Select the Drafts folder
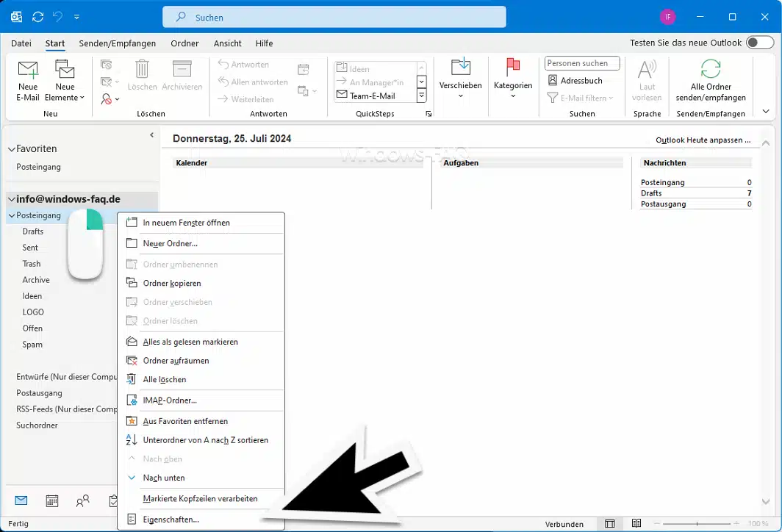Screen dimensions: 782x532 click(33, 231)
